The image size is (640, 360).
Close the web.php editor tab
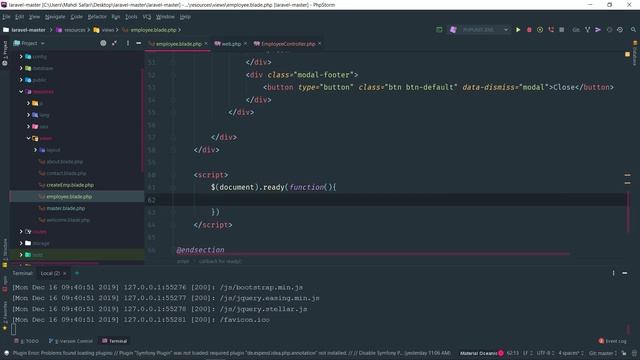[245, 43]
